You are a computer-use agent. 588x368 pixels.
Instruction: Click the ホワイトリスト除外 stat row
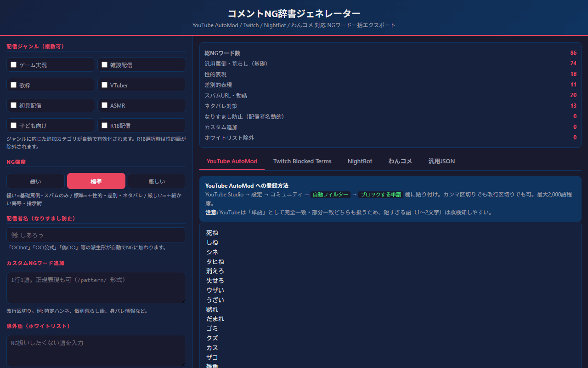click(390, 138)
